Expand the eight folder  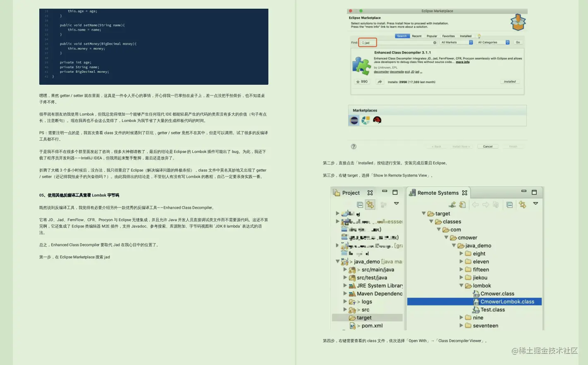pyautogui.click(x=461, y=253)
